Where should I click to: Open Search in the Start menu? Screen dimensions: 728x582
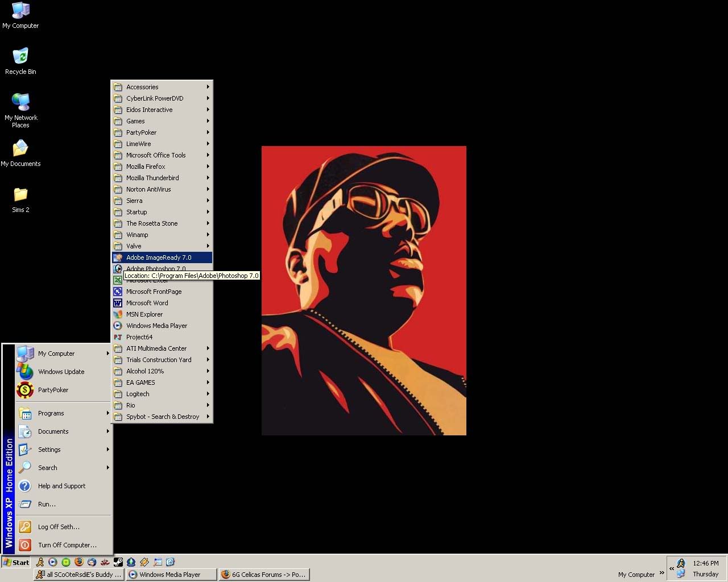(63, 468)
